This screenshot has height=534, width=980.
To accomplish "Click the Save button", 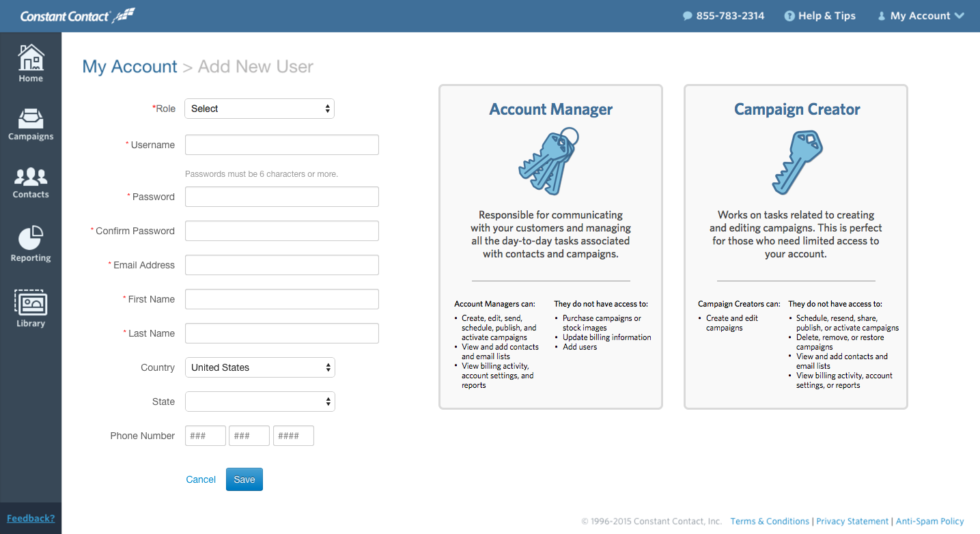I will tap(244, 479).
